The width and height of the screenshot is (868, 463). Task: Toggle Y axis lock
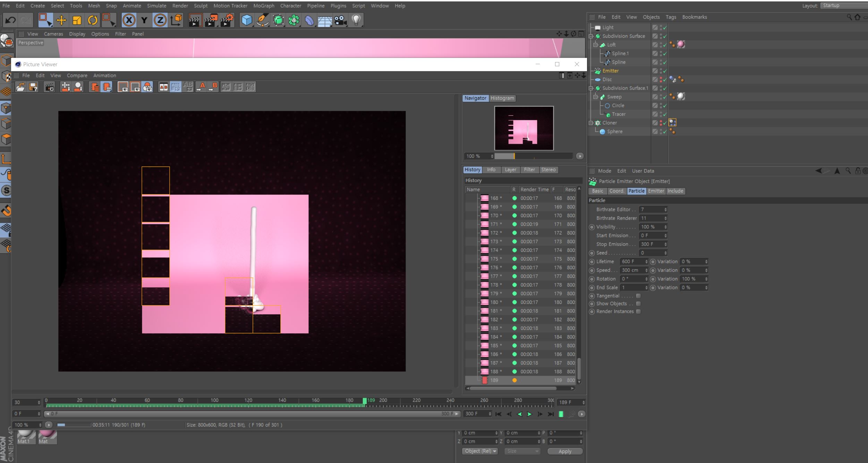tap(144, 20)
